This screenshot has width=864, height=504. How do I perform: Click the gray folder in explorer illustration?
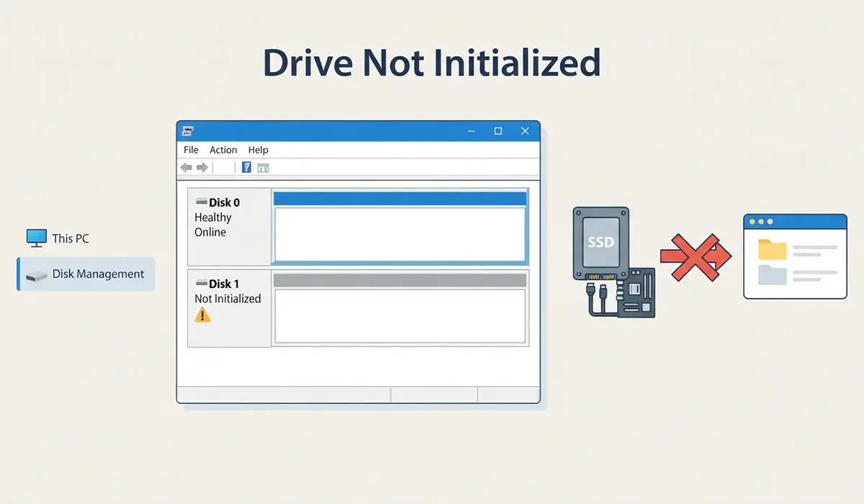click(773, 275)
